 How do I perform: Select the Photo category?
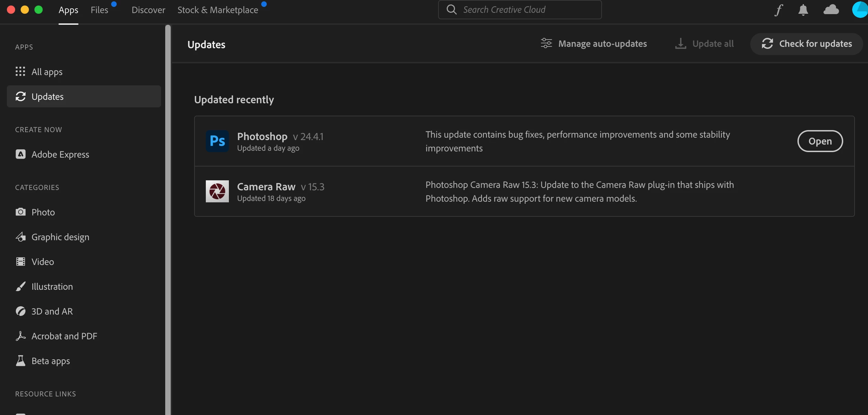click(43, 212)
